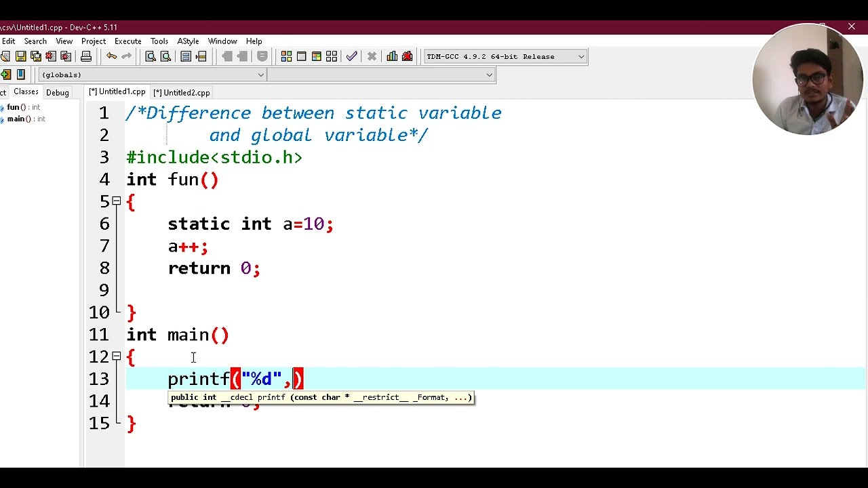This screenshot has height=488, width=868.
Task: Open the Execute menu
Action: pyautogui.click(x=127, y=41)
